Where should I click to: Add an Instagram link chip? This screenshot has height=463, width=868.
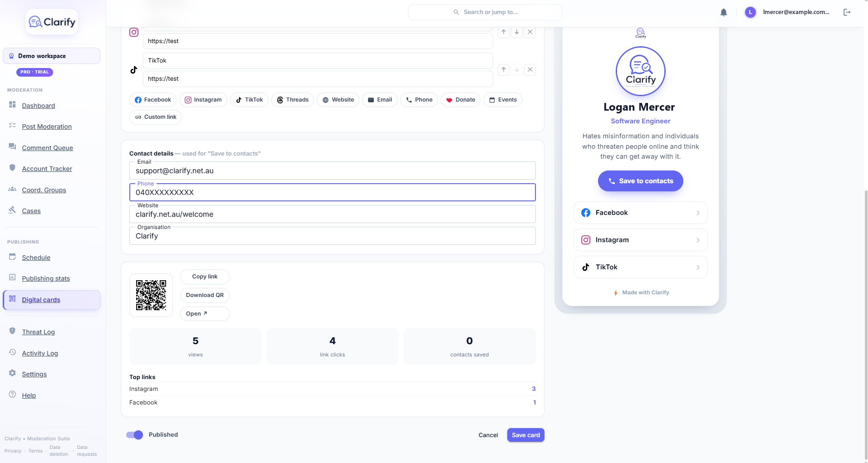[x=203, y=100]
